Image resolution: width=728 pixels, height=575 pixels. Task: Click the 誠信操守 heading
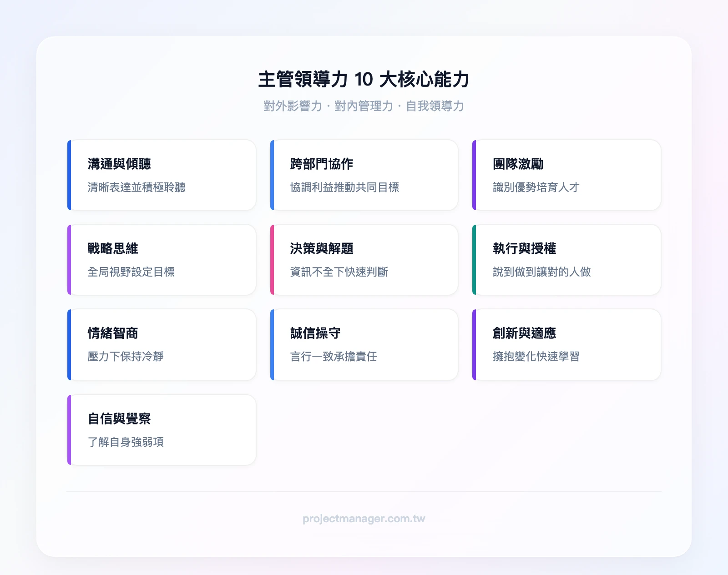pyautogui.click(x=315, y=333)
